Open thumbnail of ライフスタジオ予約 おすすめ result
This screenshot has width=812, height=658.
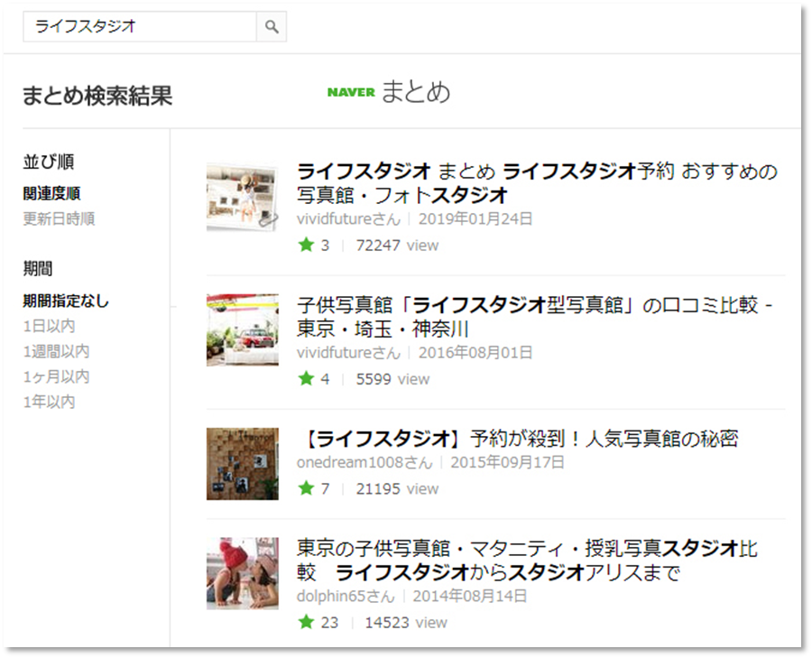(x=243, y=198)
